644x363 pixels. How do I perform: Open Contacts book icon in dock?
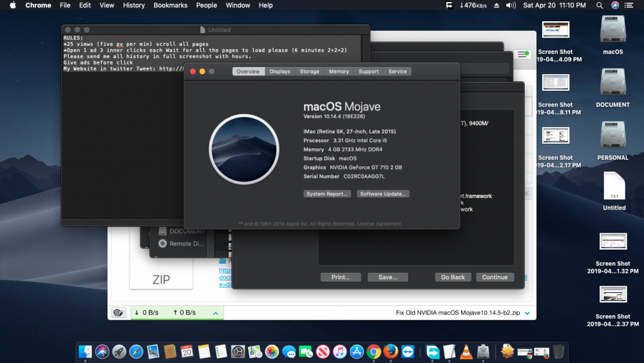[x=169, y=352]
